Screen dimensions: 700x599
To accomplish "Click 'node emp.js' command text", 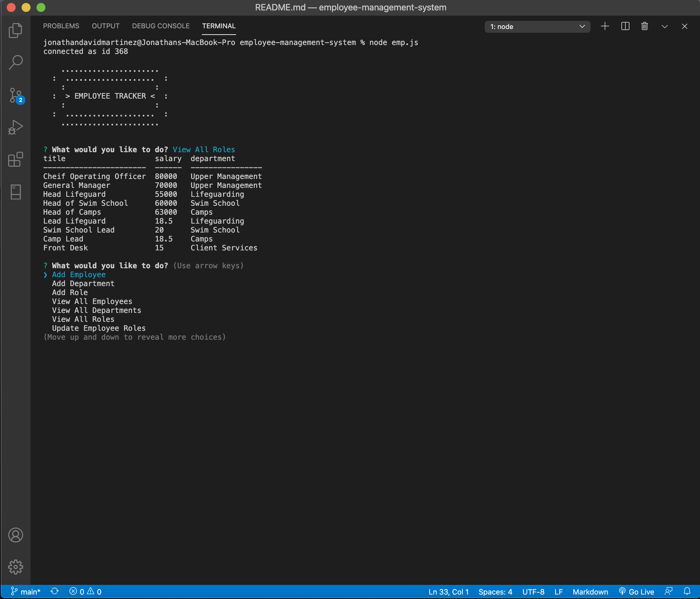I will [394, 42].
